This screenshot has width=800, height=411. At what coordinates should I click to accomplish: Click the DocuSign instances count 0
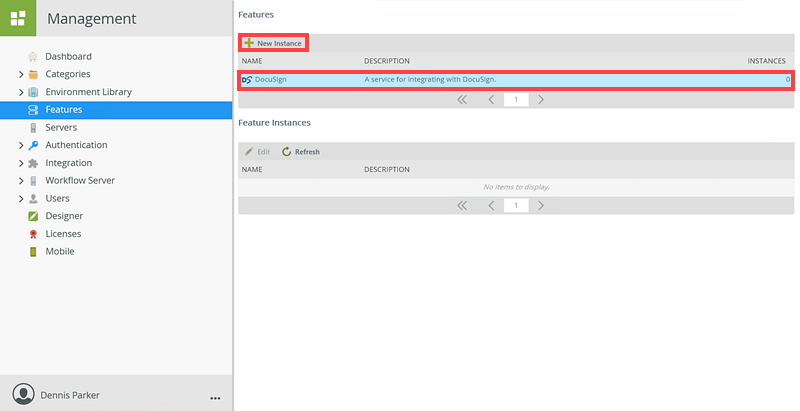[788, 80]
